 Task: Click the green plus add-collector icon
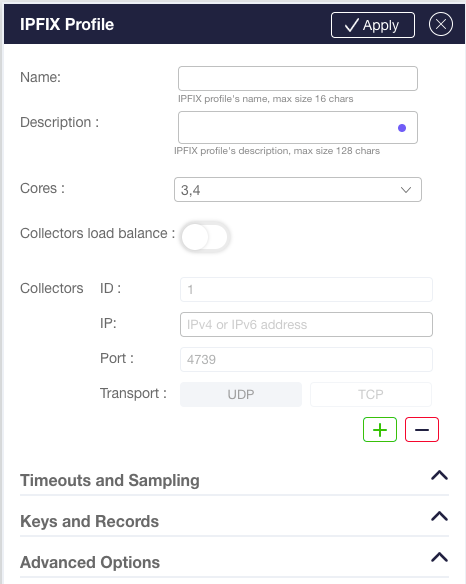tap(380, 430)
